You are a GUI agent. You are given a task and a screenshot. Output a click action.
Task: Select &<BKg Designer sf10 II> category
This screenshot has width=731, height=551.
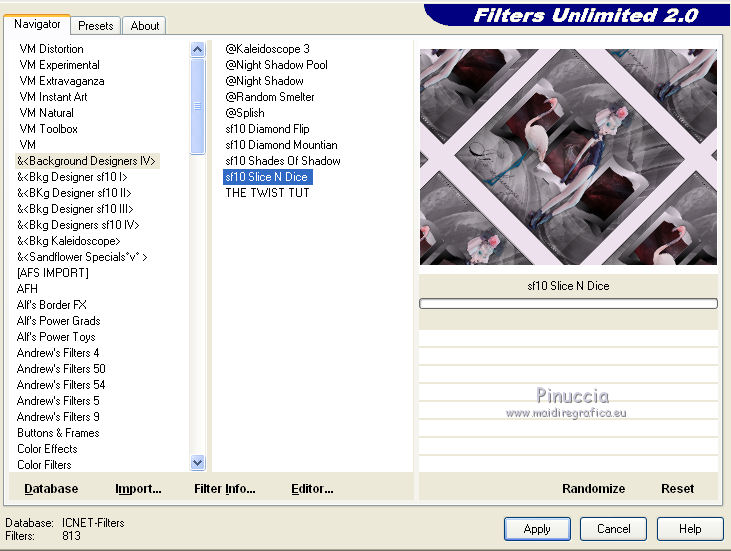[x=74, y=193]
